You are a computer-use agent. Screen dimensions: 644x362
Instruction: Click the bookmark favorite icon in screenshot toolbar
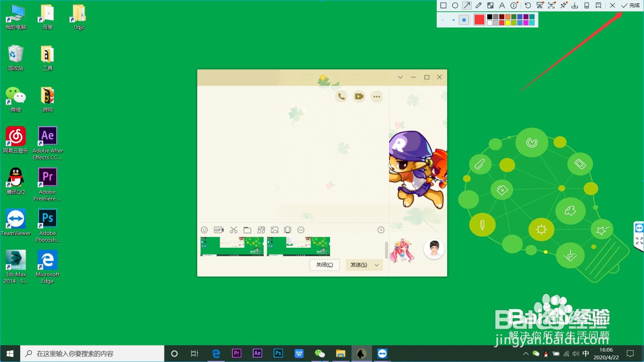pyautogui.click(x=599, y=6)
